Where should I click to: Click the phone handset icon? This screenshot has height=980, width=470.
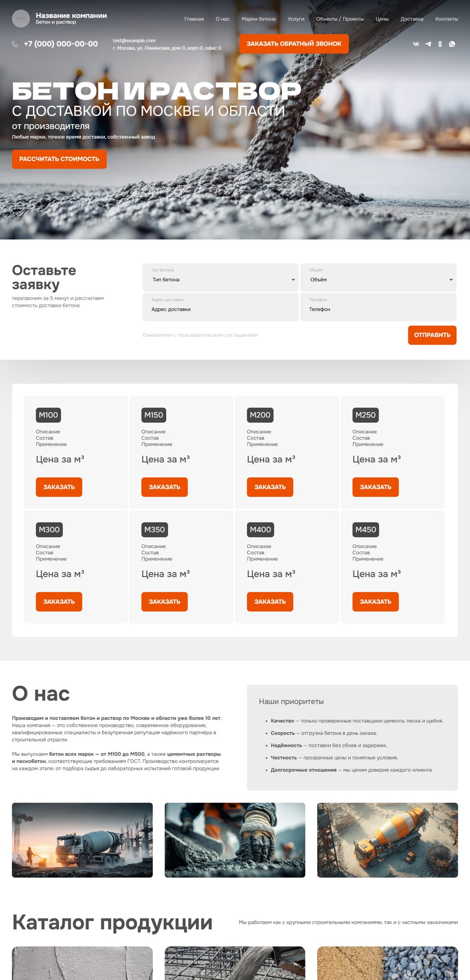coord(15,44)
